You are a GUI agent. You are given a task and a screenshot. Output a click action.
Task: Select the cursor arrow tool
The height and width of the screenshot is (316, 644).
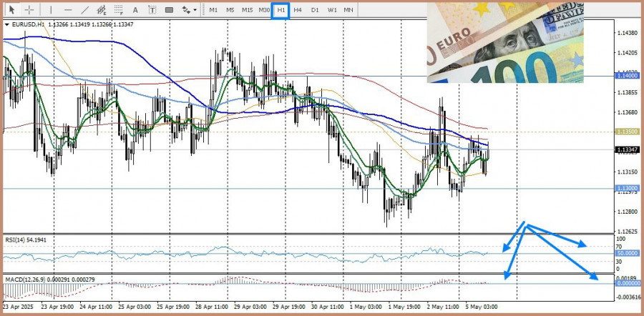click(x=11, y=10)
